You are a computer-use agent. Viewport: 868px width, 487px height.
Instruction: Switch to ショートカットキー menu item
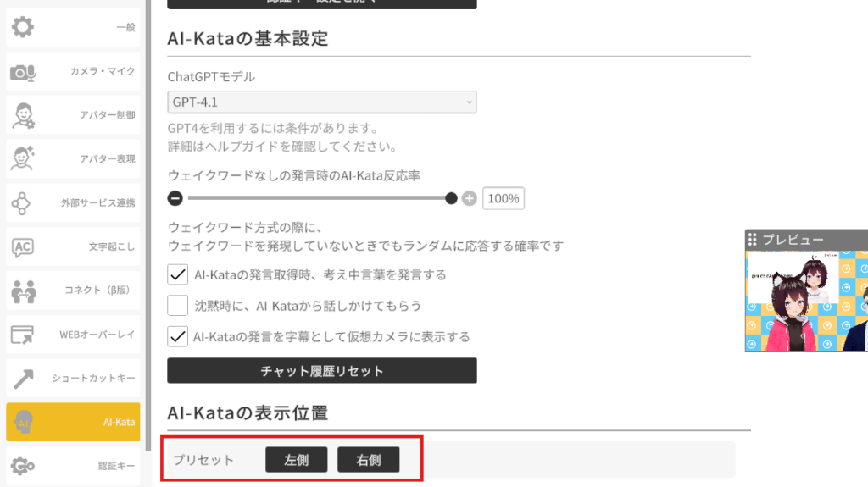coord(73,379)
